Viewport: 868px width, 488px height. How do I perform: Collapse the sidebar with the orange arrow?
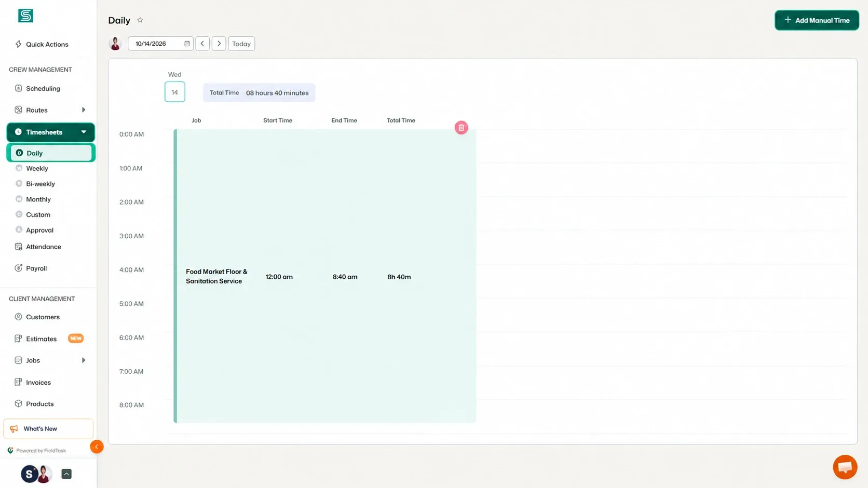(97, 446)
